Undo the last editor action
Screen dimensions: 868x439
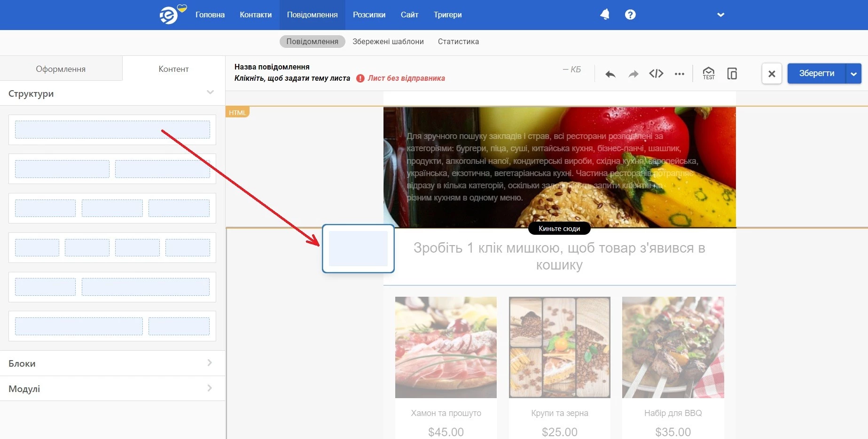click(610, 74)
